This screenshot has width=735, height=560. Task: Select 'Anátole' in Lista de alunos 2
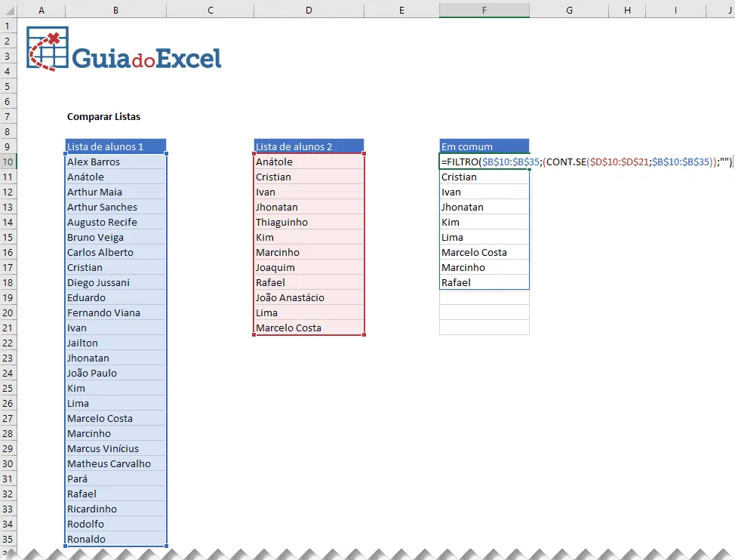coord(309,162)
